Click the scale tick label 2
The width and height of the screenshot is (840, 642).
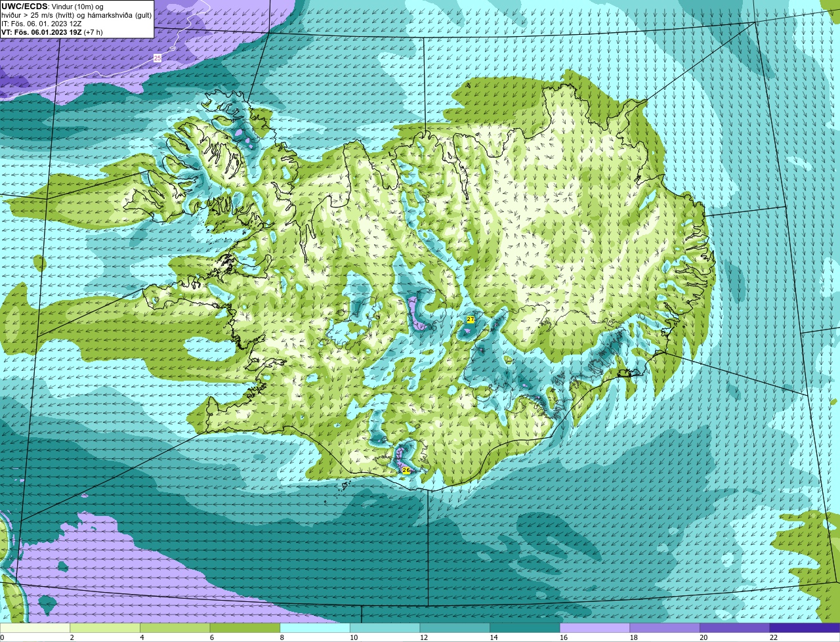click(72, 637)
